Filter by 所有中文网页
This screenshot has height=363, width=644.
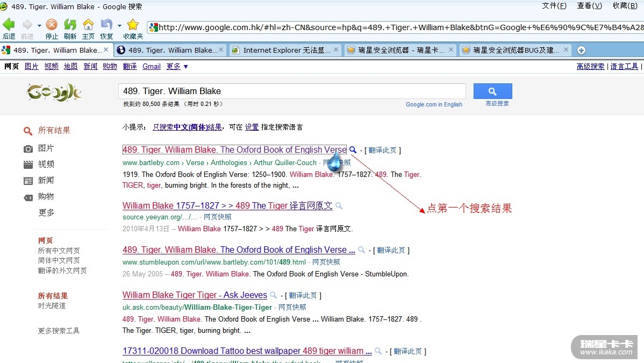59,251
